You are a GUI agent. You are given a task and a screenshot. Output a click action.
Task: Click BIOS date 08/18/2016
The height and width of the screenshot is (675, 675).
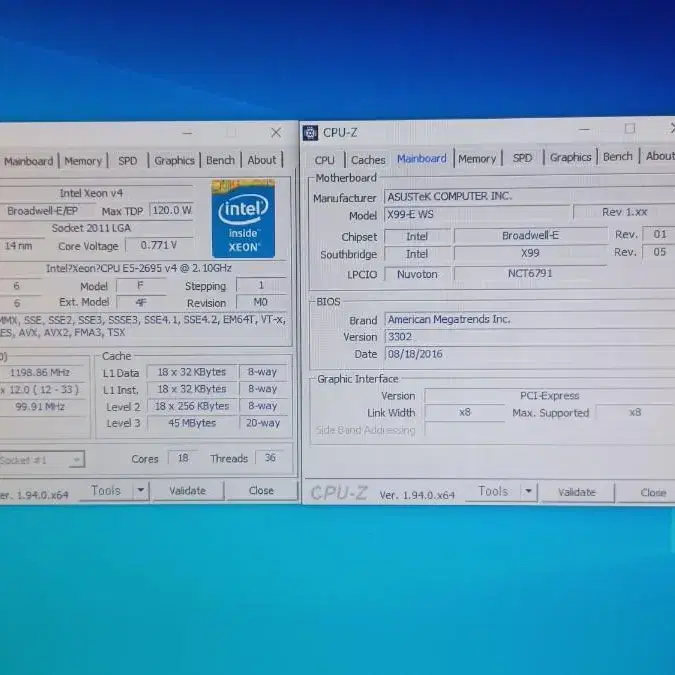pyautogui.click(x=529, y=354)
